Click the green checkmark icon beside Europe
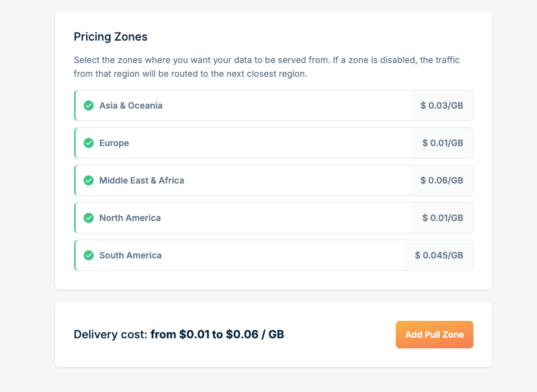 [x=89, y=143]
